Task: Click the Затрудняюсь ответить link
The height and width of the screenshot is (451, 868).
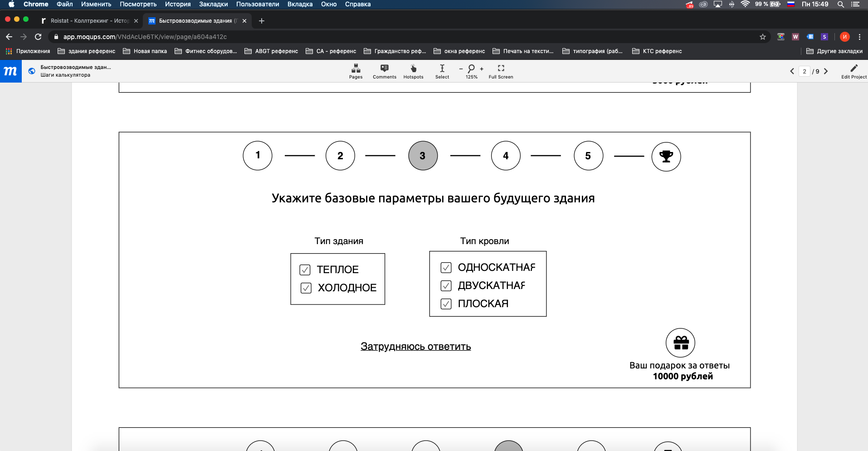Action: tap(415, 347)
